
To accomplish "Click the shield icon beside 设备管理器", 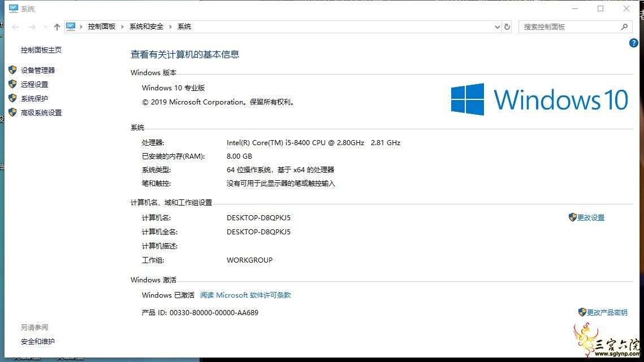I will [x=13, y=70].
